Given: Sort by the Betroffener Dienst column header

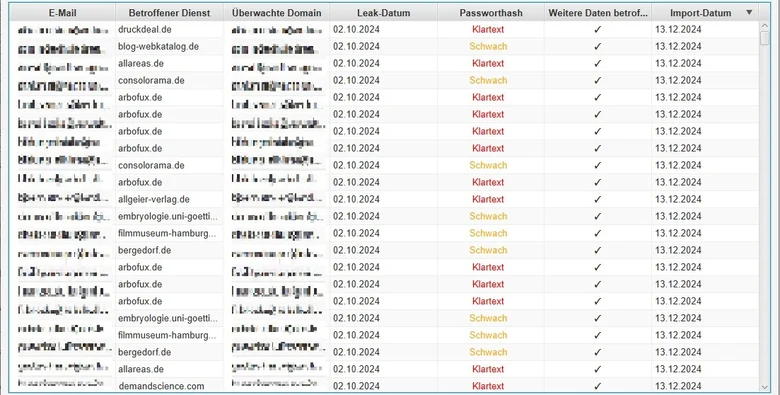Looking at the screenshot, I should coord(169,12).
